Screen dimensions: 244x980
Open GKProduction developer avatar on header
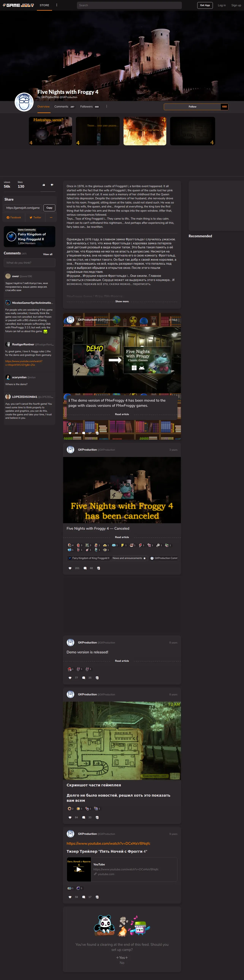(x=24, y=102)
